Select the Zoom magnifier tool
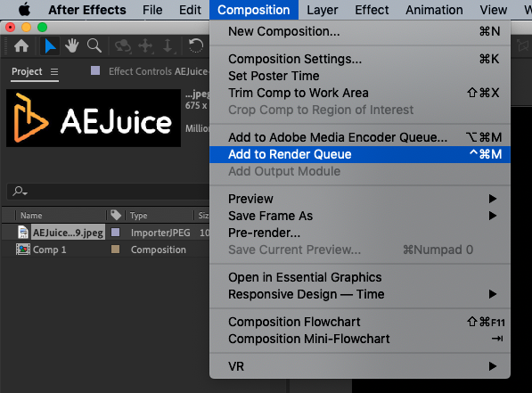 [94, 45]
